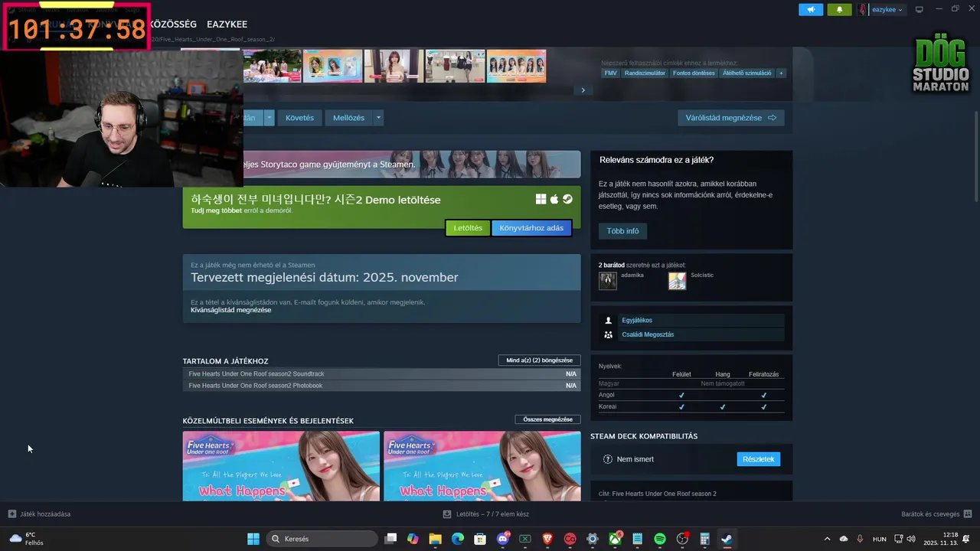Select the Fontos döntéses tag

[694, 73]
